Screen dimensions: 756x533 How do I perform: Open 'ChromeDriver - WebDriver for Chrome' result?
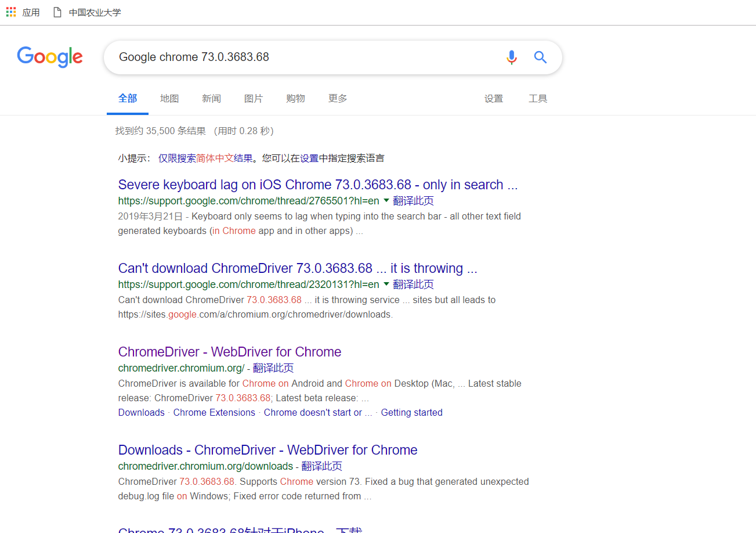[x=229, y=352]
